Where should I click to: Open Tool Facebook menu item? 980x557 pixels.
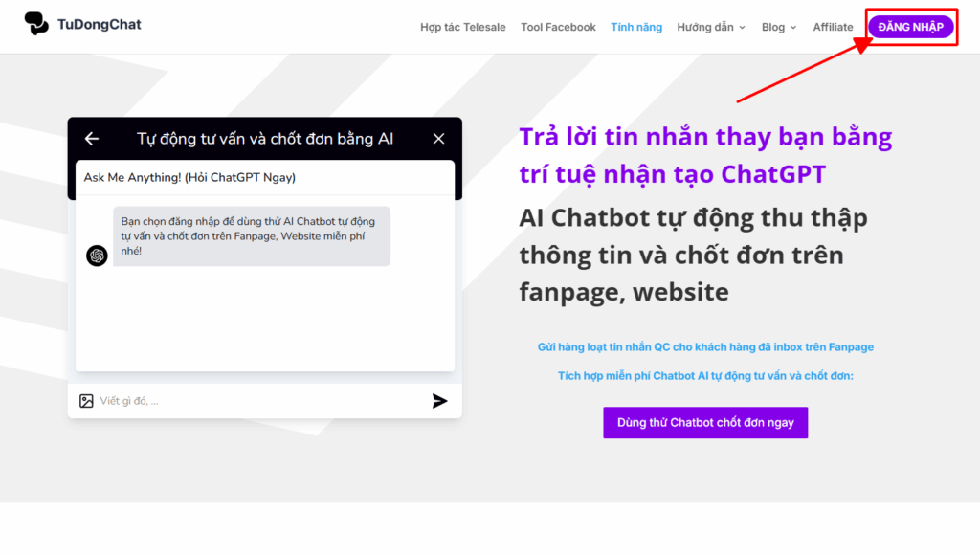(558, 27)
